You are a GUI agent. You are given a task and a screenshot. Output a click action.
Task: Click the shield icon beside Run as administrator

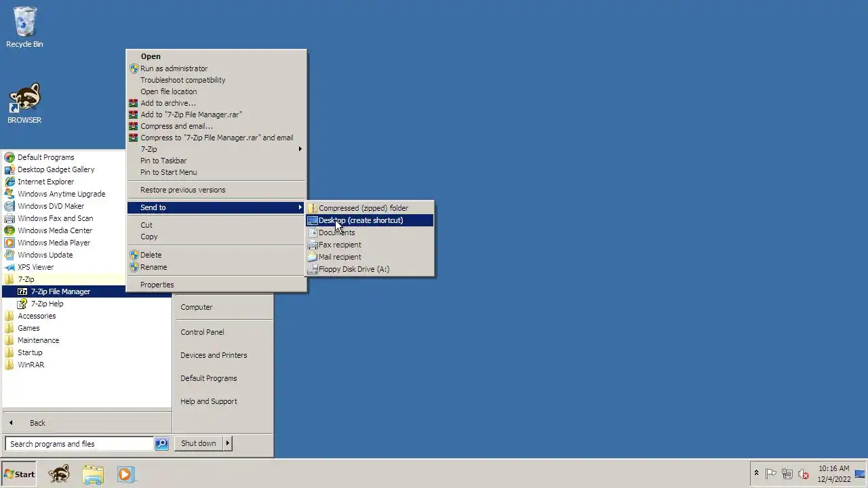[134, 68]
